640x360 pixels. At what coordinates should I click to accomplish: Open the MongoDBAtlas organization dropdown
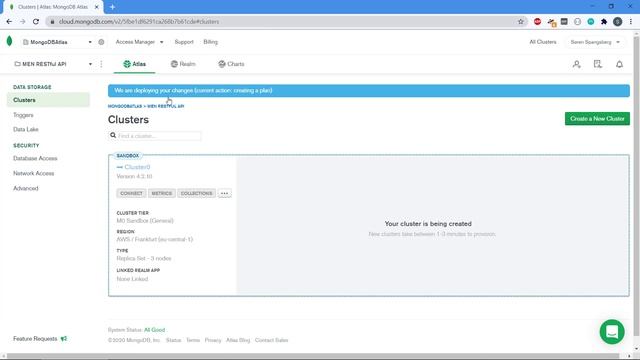click(x=57, y=42)
